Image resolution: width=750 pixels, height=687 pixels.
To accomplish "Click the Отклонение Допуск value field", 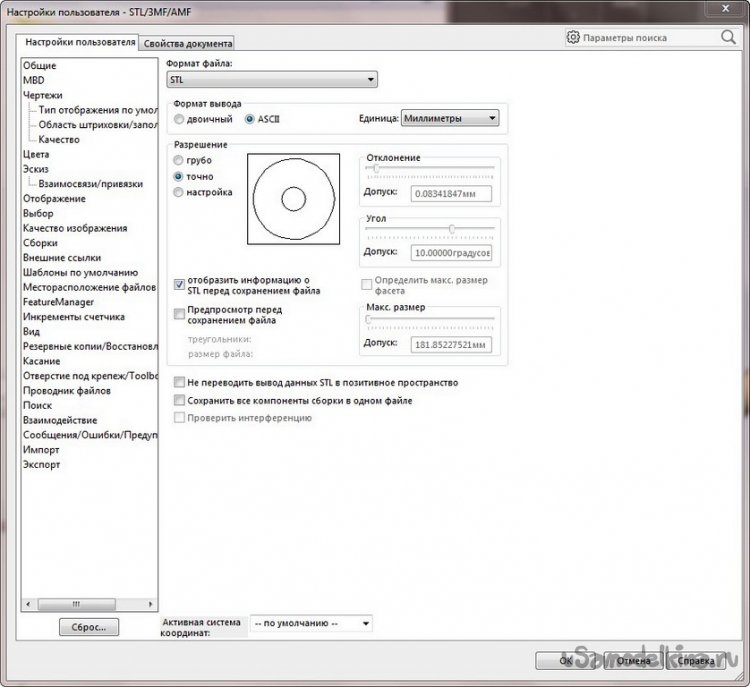I will (x=451, y=192).
